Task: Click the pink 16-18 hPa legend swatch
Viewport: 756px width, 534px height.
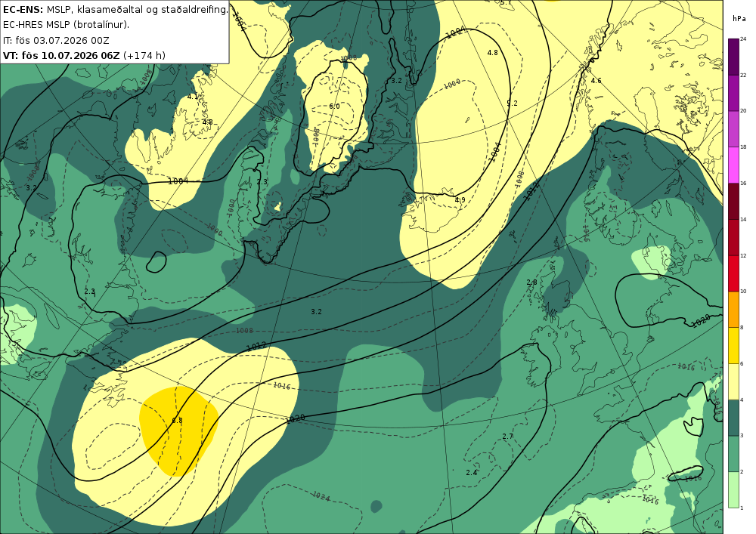Action: tap(733, 165)
